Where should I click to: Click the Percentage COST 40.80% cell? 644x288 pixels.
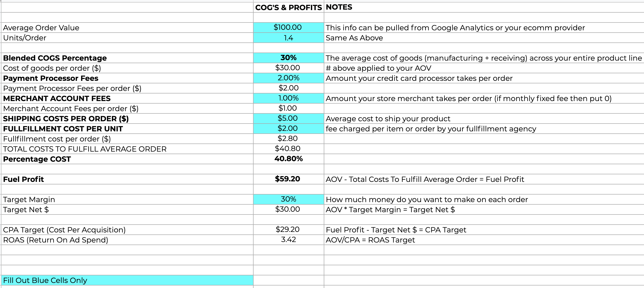pos(288,159)
